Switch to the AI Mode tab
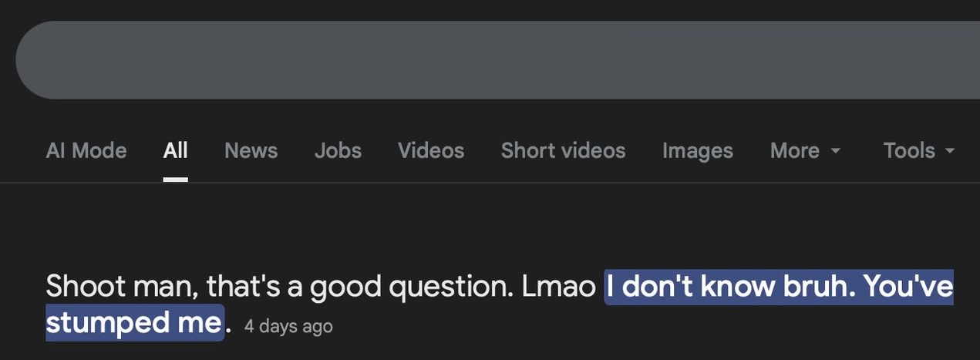Image resolution: width=980 pixels, height=360 pixels. [86, 150]
